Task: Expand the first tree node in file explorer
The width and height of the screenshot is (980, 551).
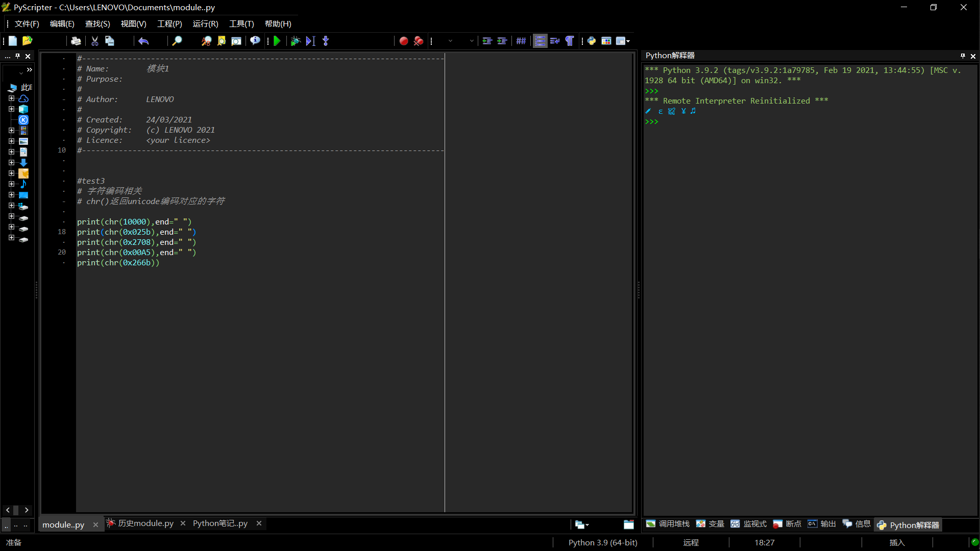Action: pos(11,98)
